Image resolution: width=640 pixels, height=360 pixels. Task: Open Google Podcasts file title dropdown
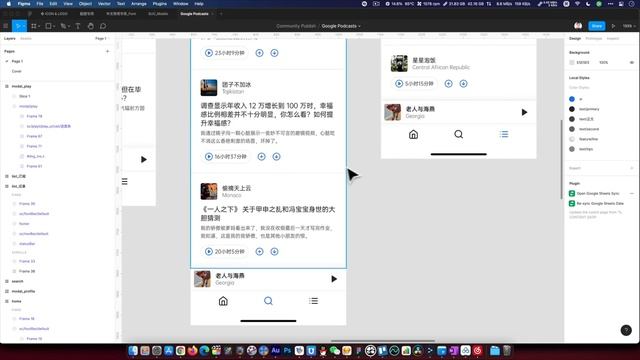pyautogui.click(x=341, y=26)
